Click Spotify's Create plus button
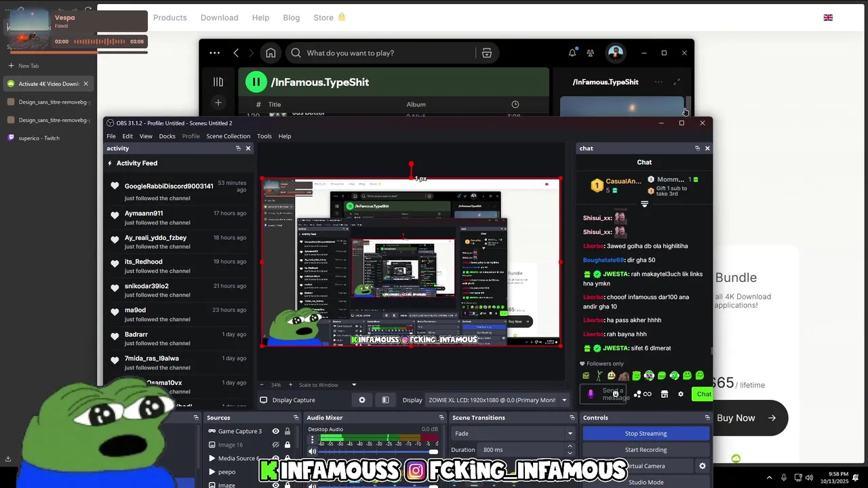868x488 pixels. 218,103
